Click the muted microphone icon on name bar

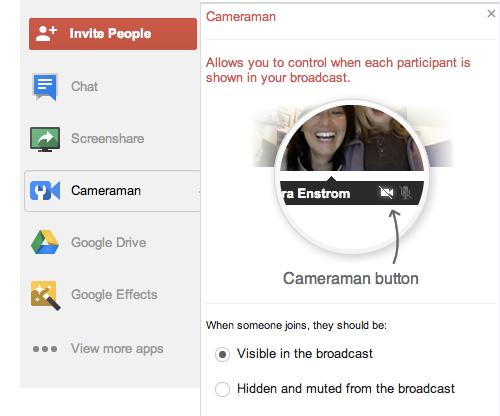(x=405, y=193)
